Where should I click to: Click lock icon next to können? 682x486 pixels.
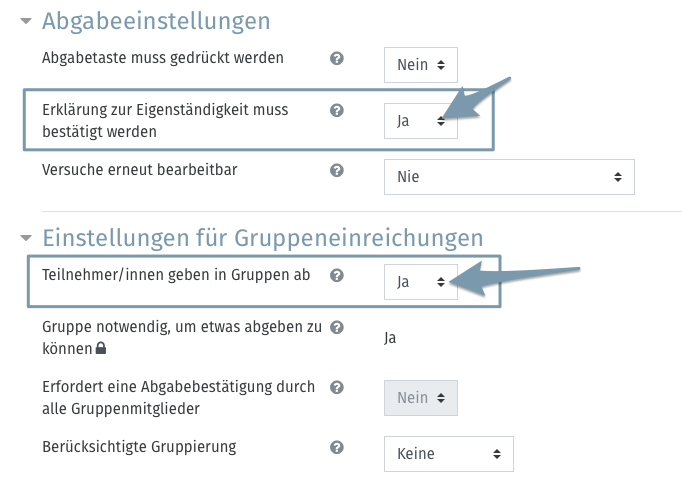pos(101,348)
